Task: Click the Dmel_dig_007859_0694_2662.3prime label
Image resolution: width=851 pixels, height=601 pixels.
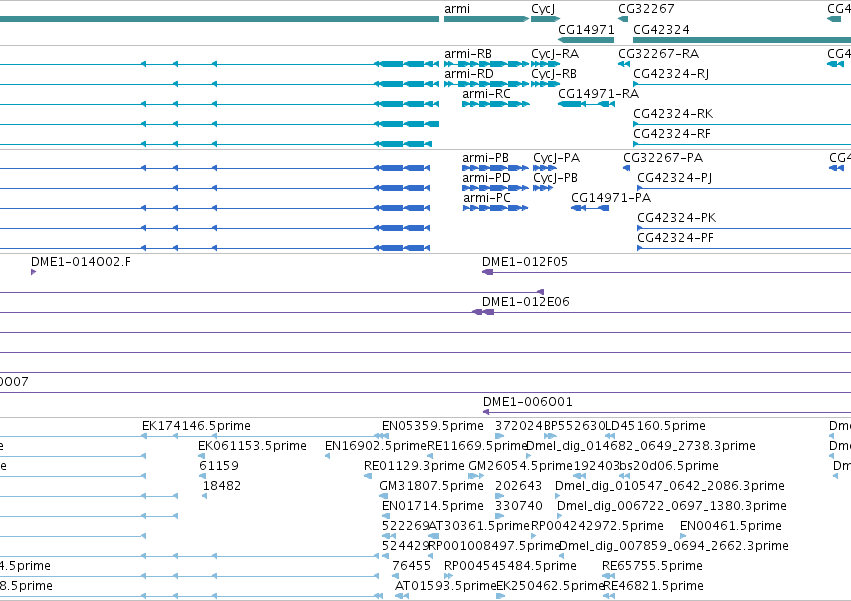Action: pyautogui.click(x=674, y=547)
